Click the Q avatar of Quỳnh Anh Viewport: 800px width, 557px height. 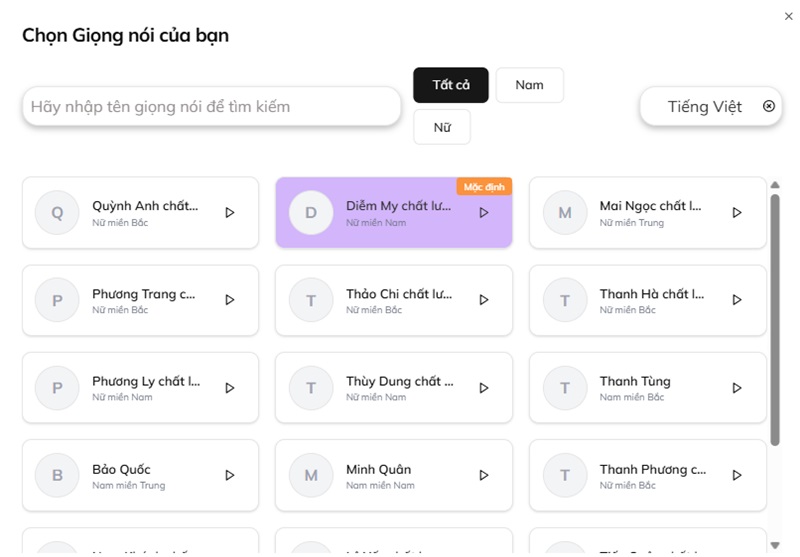click(57, 212)
